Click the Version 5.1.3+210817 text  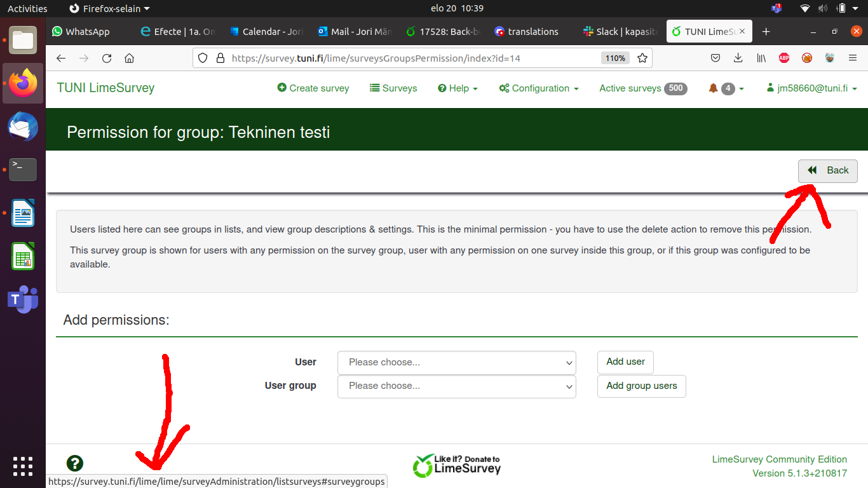tap(799, 473)
